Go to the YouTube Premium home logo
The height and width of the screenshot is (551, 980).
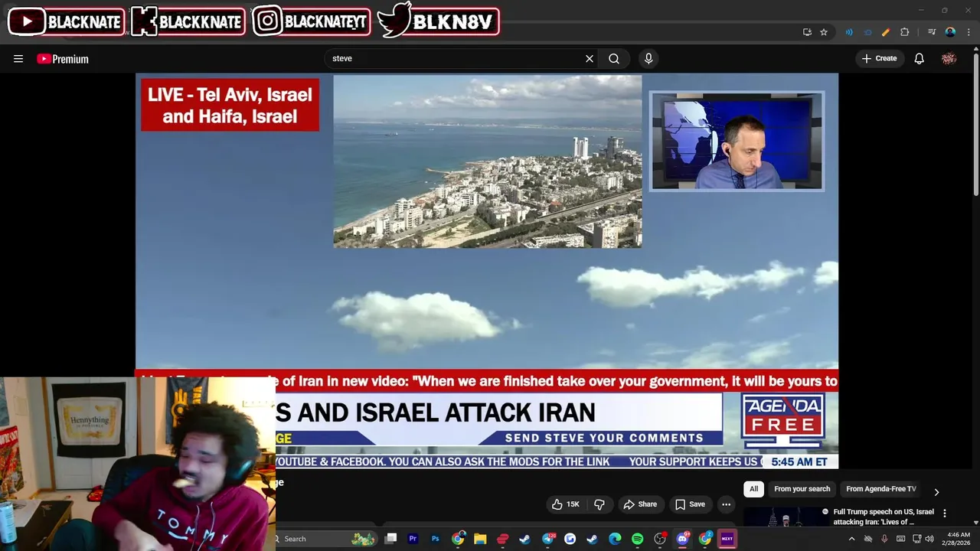[63, 59]
